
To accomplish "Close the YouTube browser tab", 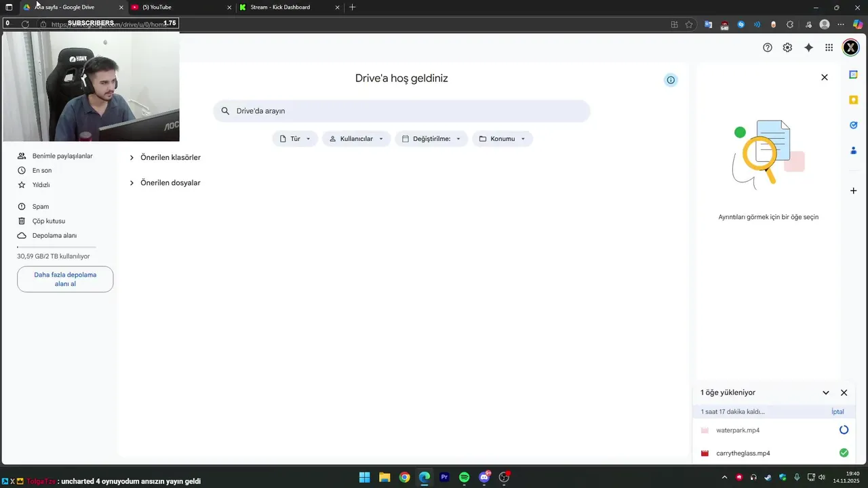I will coord(229,7).
